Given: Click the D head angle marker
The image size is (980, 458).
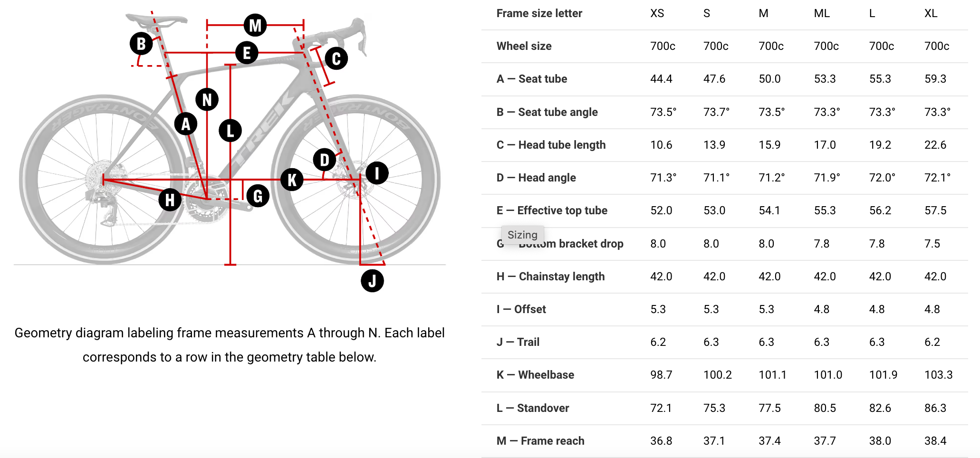Looking at the screenshot, I should click(325, 160).
